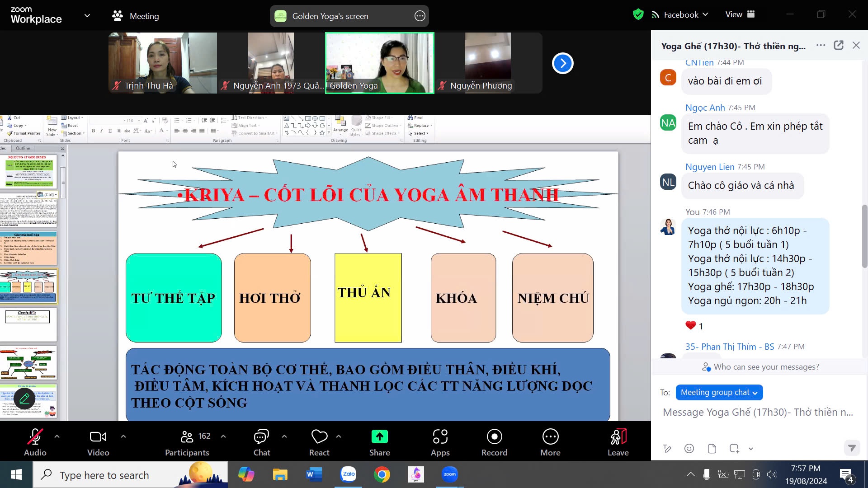Toggle the Video camera button
Viewport: 868px width, 488px height.
tap(98, 442)
